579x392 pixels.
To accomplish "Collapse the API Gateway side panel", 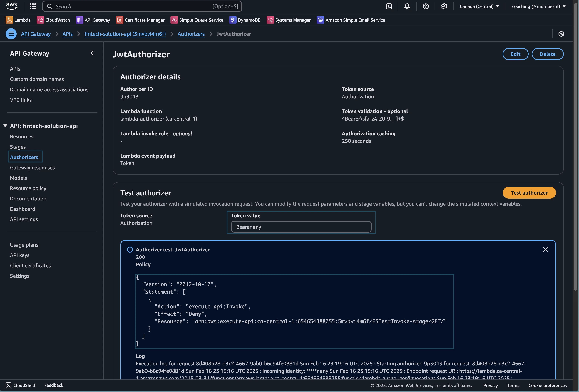I will tap(92, 53).
